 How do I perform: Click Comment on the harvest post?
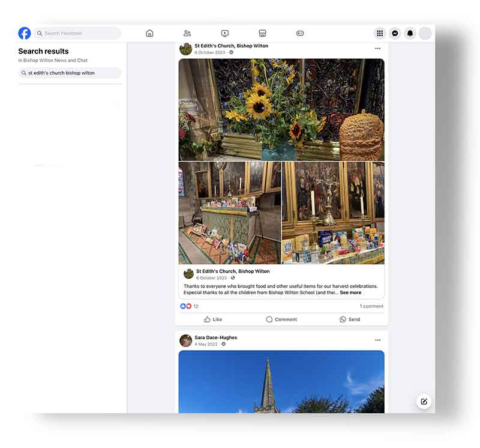[281, 319]
